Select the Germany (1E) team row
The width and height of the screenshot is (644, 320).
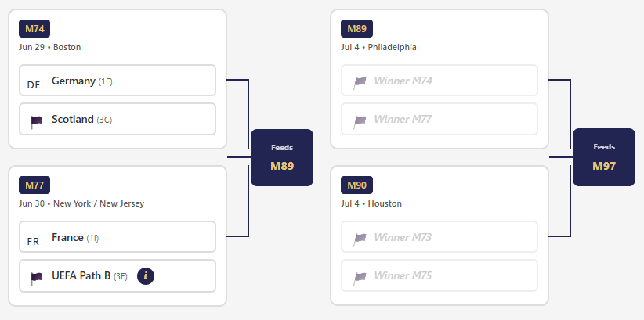coord(118,81)
